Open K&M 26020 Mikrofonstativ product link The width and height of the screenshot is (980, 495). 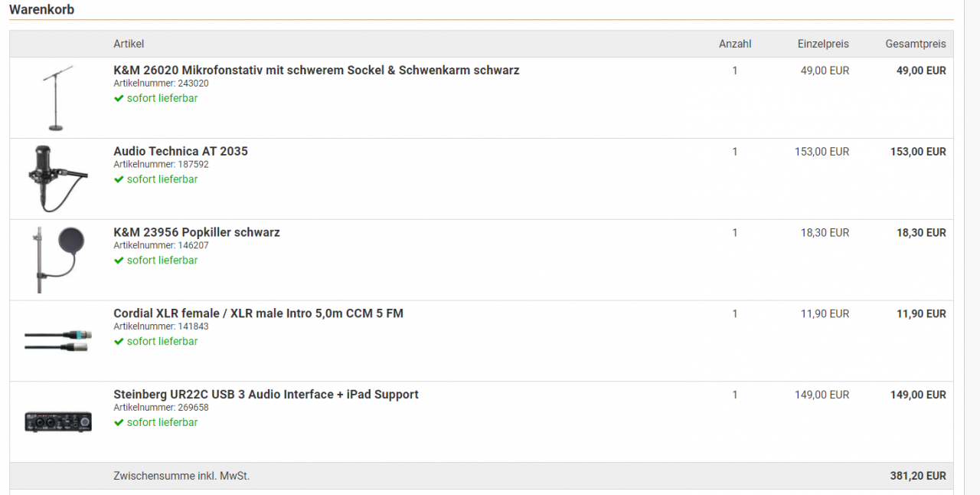pos(316,70)
